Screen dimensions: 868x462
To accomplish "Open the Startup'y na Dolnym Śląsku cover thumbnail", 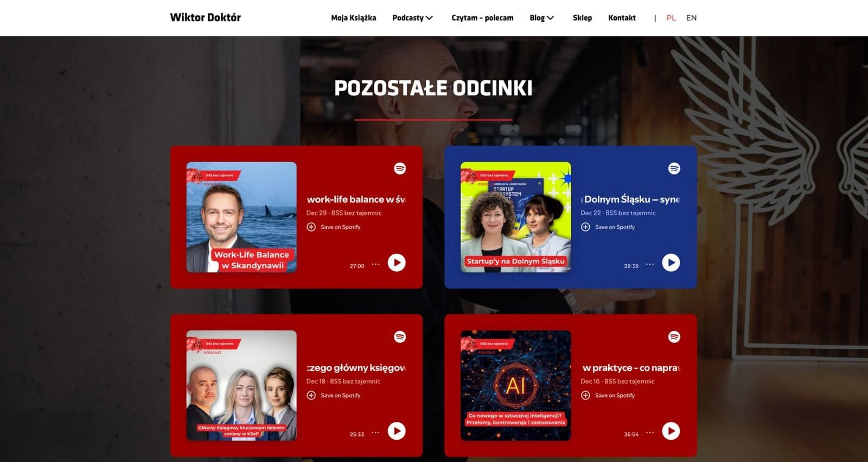I will tap(515, 217).
